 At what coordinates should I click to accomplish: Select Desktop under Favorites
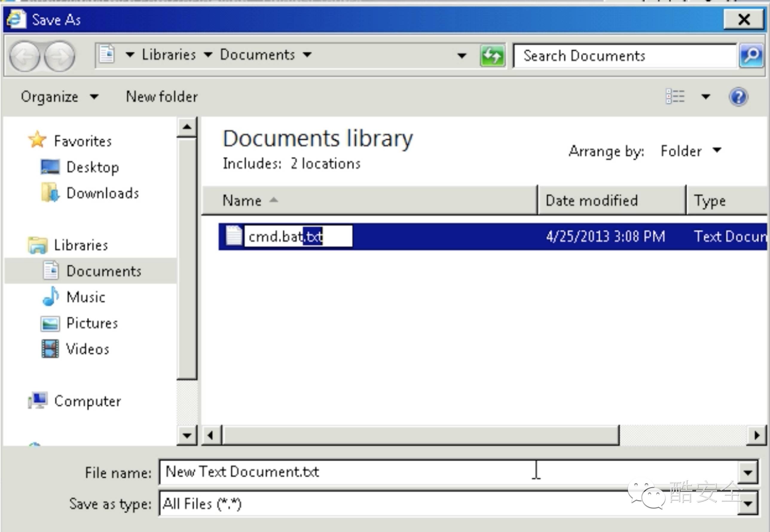92,167
